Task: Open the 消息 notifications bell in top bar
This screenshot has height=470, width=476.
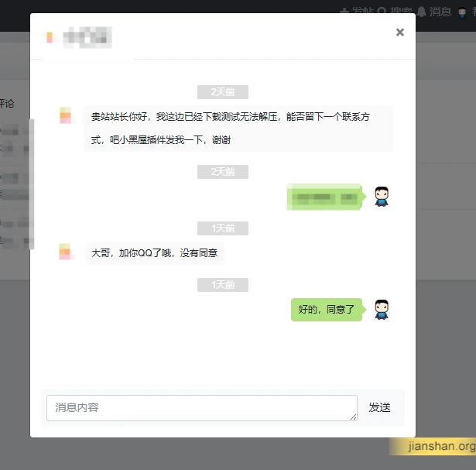Action: click(434, 12)
